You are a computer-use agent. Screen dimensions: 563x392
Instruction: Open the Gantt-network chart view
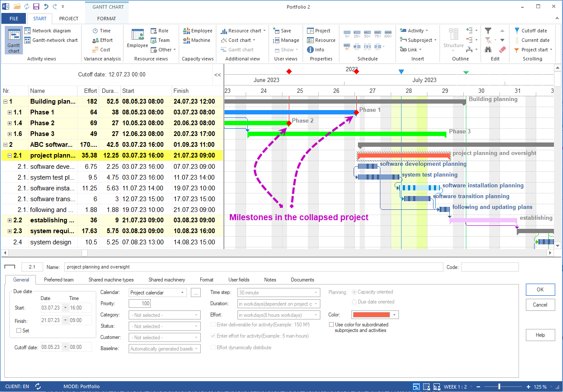51,40
